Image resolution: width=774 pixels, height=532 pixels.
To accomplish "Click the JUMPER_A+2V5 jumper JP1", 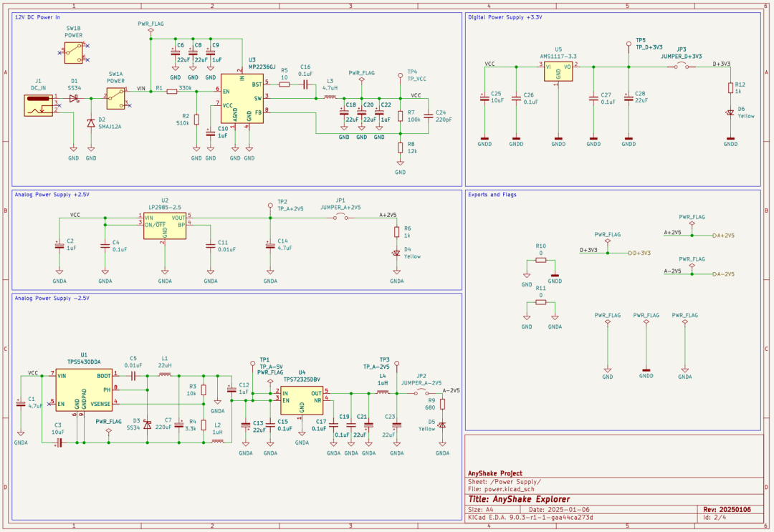I will [340, 216].
